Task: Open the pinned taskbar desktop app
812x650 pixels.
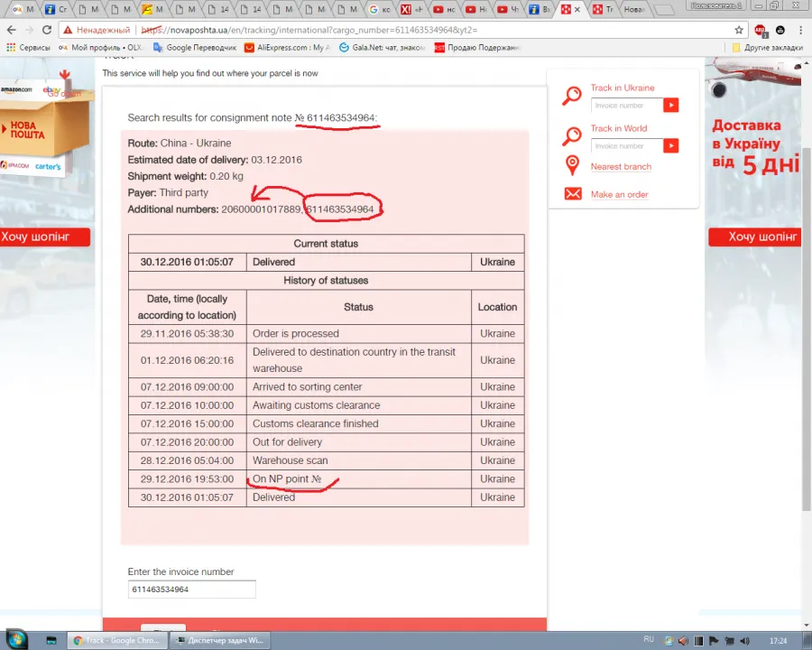Action: tap(51, 641)
